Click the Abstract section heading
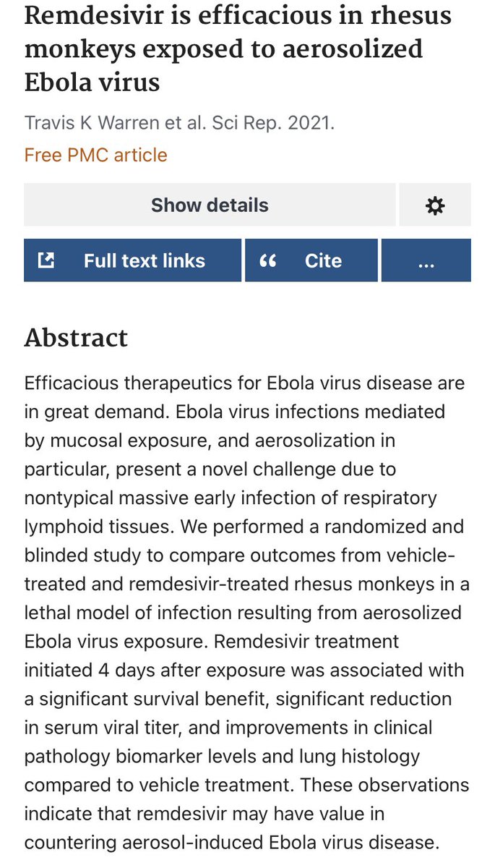This screenshot has width=495, height=868. (x=76, y=338)
